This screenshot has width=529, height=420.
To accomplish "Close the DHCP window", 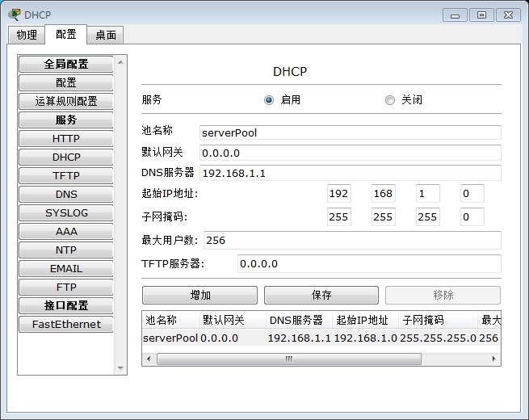I will (508, 15).
